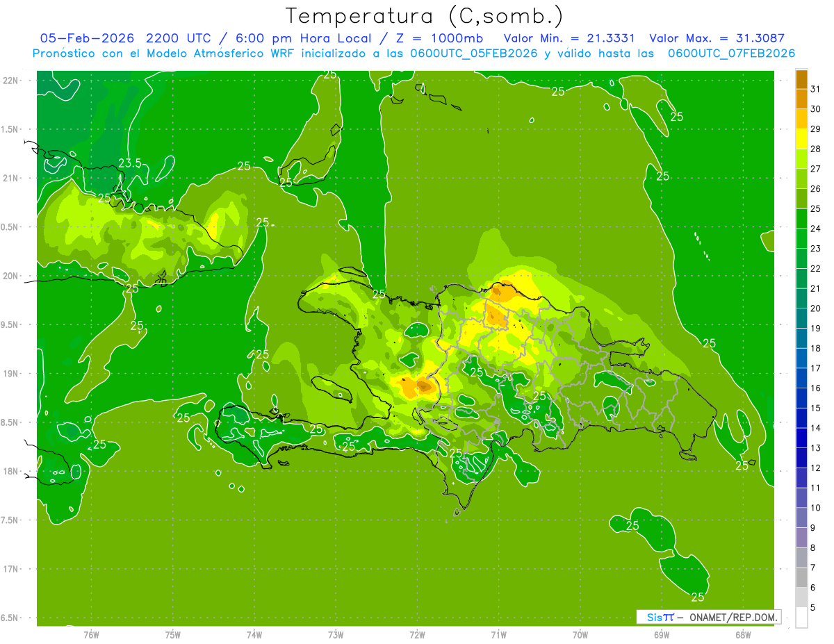
Task: Click the '74W' longitude axis label
Action: 254,635
